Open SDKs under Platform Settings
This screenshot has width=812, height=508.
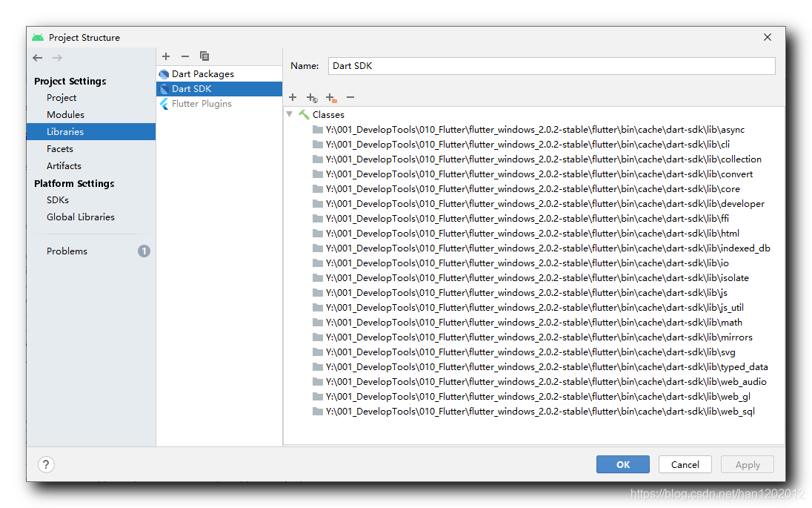pos(58,200)
